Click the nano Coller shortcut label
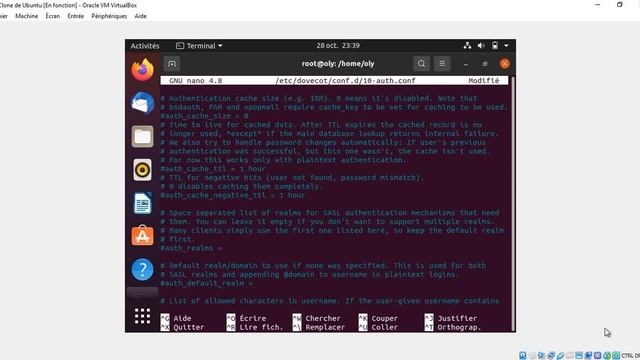 (x=384, y=327)
